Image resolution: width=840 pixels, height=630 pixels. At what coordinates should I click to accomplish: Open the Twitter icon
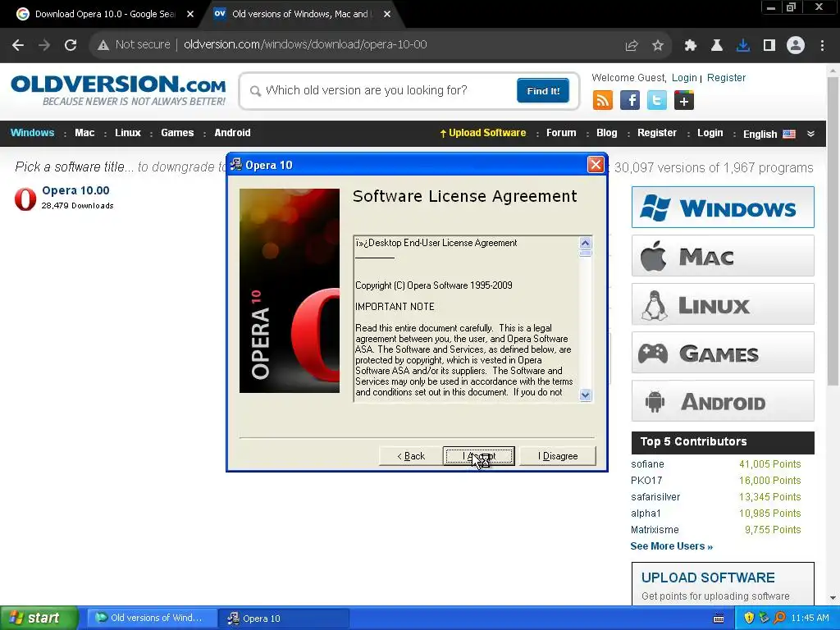(657, 100)
